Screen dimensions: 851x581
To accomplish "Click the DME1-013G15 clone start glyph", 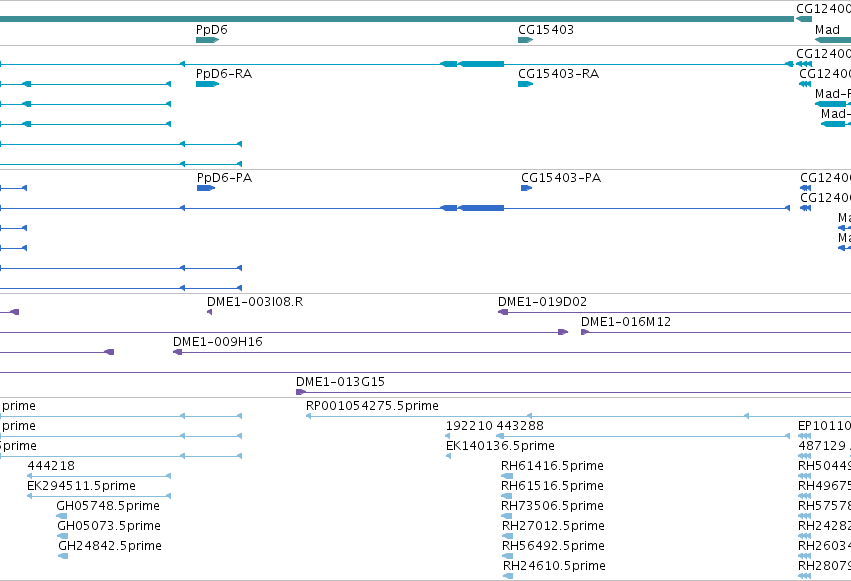I will [301, 392].
